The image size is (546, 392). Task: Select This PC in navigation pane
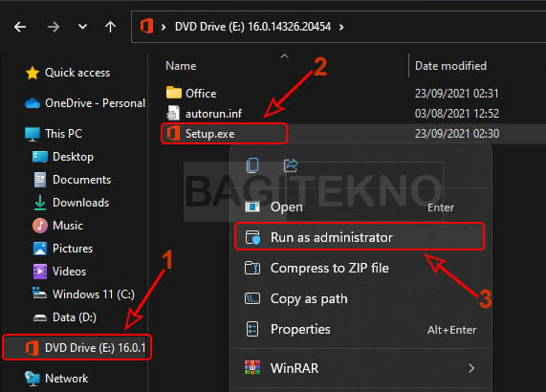[63, 134]
